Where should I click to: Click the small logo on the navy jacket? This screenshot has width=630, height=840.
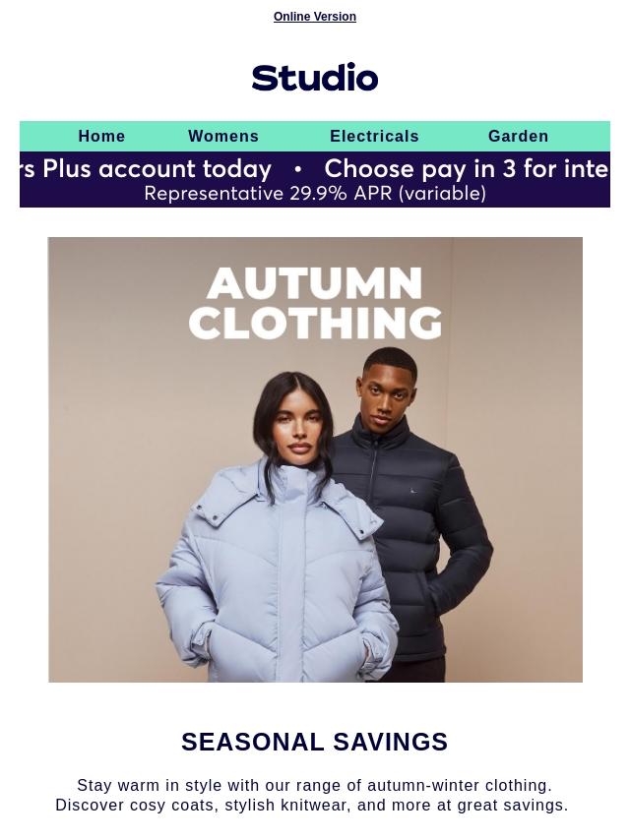[412, 490]
